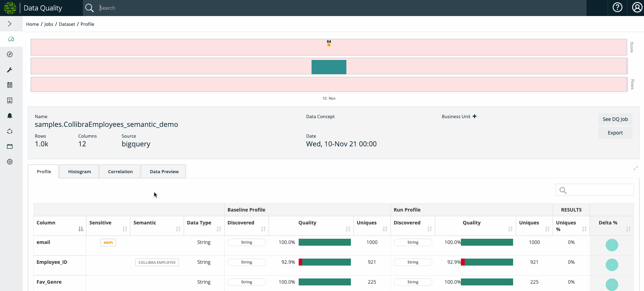This screenshot has width=644, height=291.
Task: Open the Data Preview tab
Action: pyautogui.click(x=164, y=171)
